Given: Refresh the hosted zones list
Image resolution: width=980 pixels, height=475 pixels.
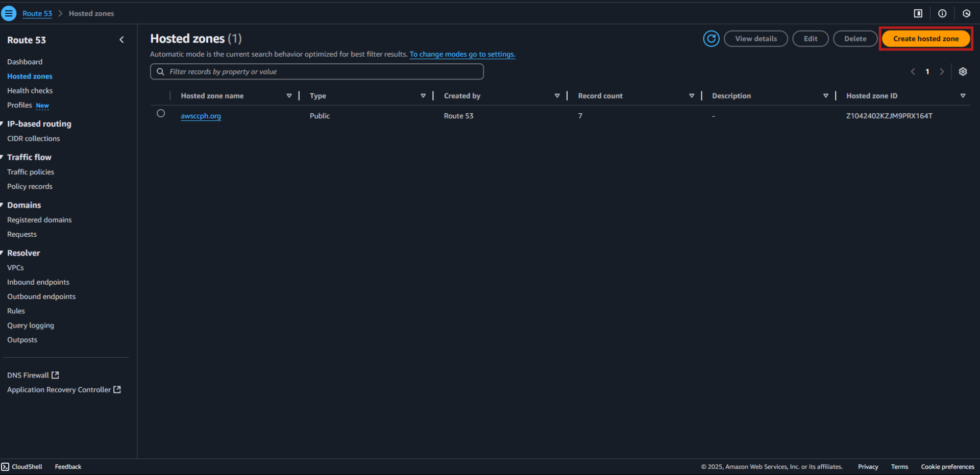Looking at the screenshot, I should pos(711,39).
